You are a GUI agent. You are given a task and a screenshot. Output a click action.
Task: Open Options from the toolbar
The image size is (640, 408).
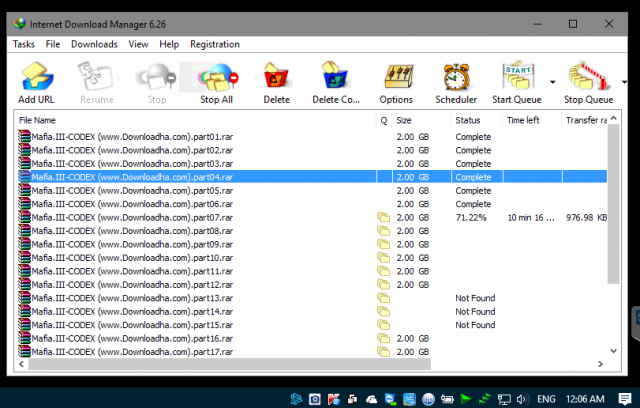tap(396, 80)
